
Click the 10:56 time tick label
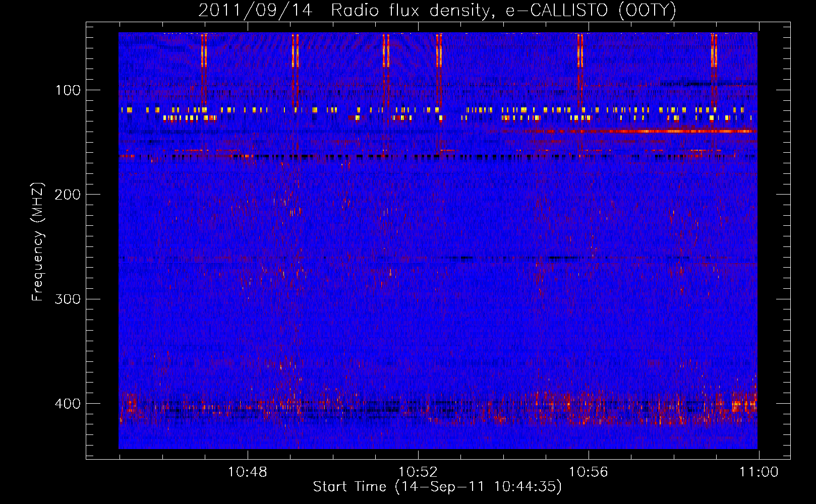tap(589, 472)
